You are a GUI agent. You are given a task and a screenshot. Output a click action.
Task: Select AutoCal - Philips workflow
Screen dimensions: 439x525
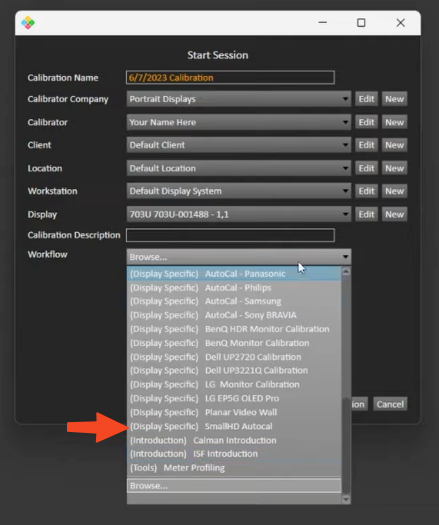(x=234, y=288)
